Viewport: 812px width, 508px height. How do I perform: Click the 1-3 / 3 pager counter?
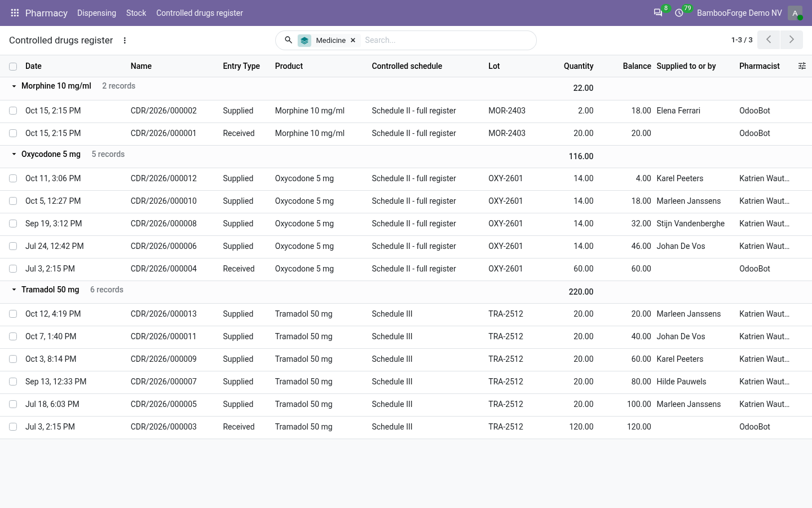pos(742,40)
